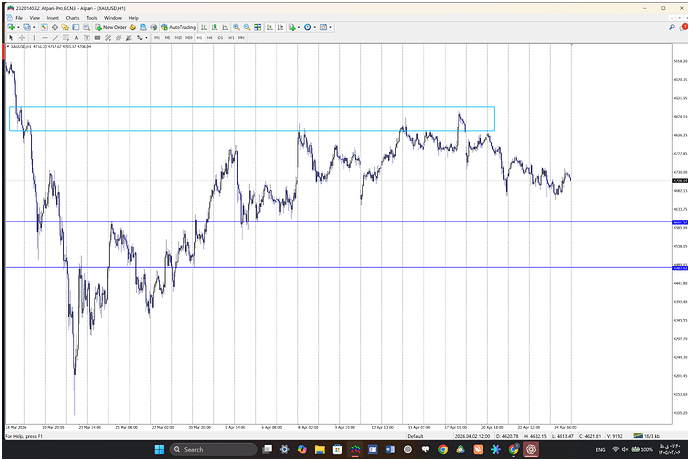
Task: Open the Strategy Tester icon
Action: [87, 27]
